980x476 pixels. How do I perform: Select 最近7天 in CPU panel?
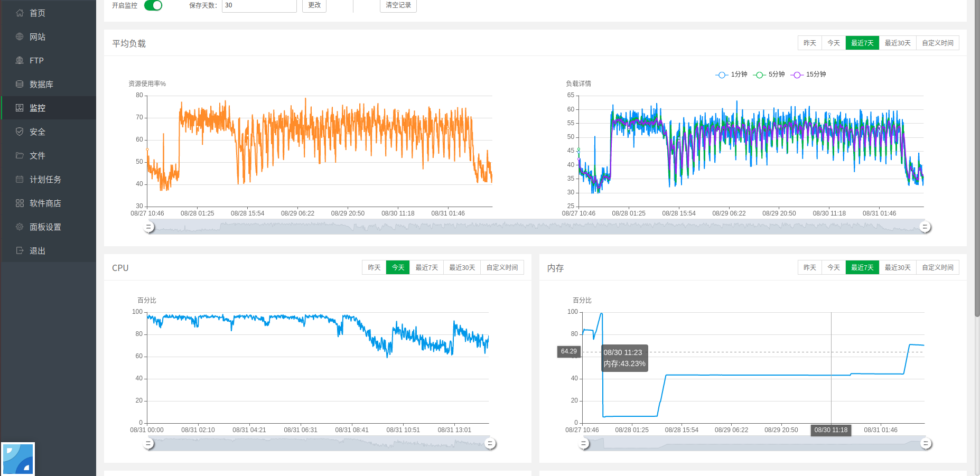tap(426, 267)
